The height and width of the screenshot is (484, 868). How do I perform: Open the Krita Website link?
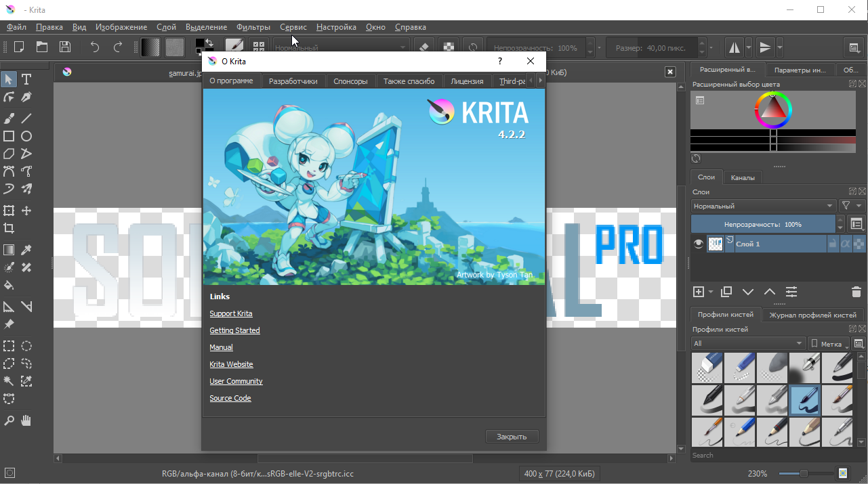pos(231,364)
